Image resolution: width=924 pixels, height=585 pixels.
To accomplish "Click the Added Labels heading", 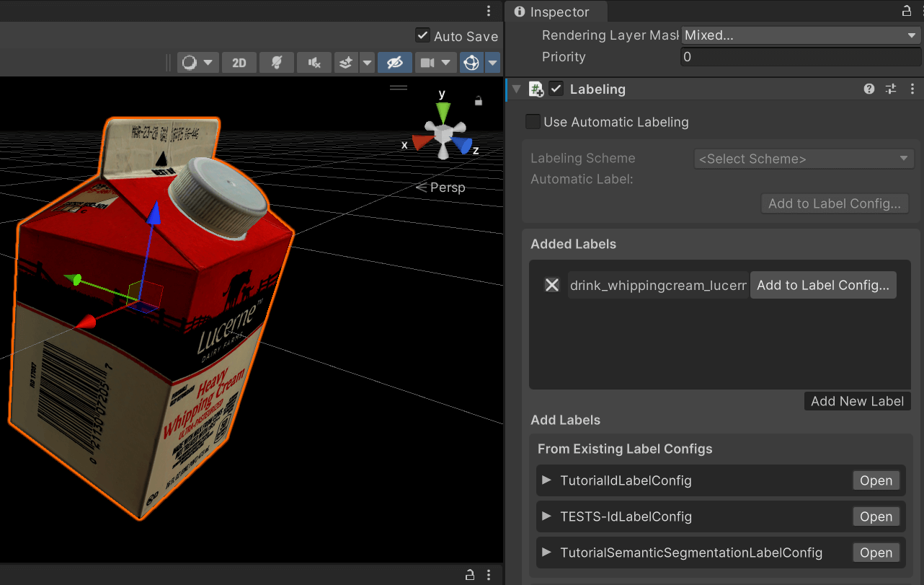I will (574, 245).
